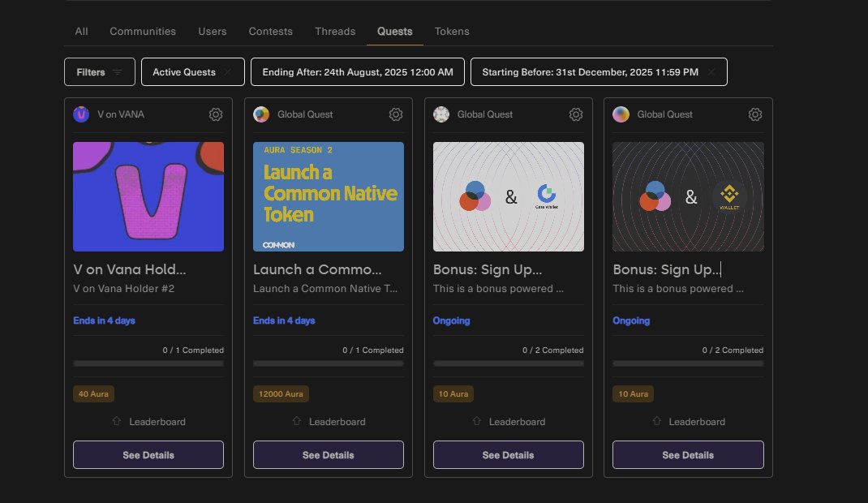See Details for the Core Wallet bonus quest
Image resolution: width=868 pixels, height=503 pixels.
pyautogui.click(x=508, y=455)
